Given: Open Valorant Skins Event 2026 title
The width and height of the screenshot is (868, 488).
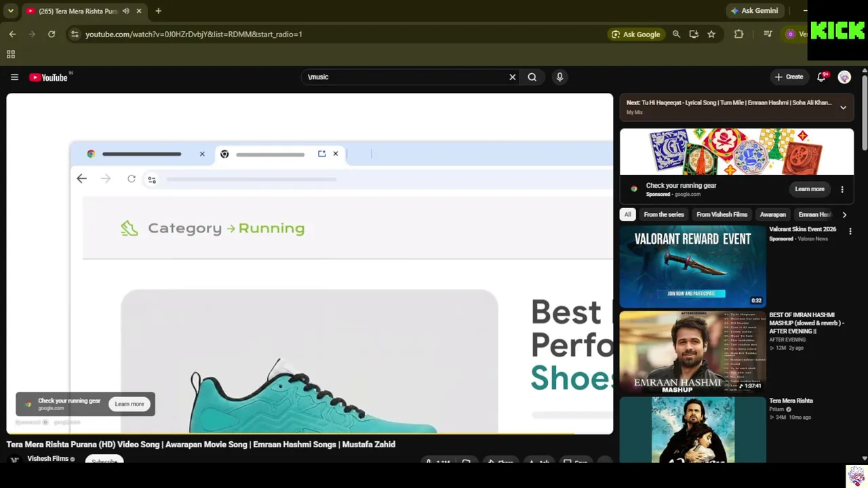Looking at the screenshot, I should [803, 230].
